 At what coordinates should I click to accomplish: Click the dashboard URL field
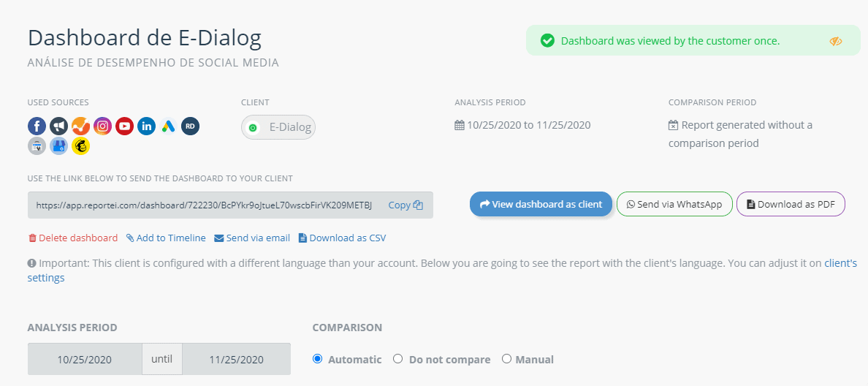point(205,205)
